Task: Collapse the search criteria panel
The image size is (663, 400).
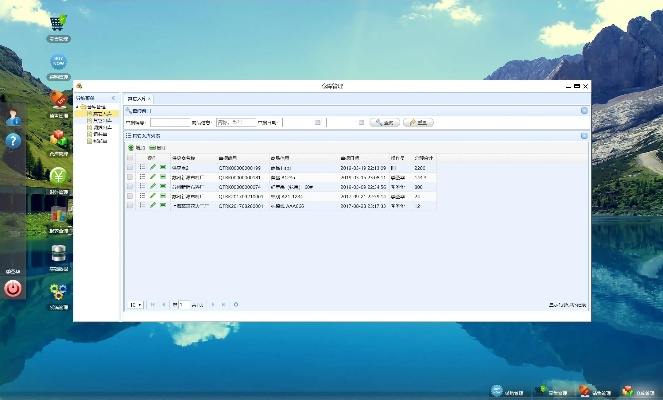Action: 584,111
